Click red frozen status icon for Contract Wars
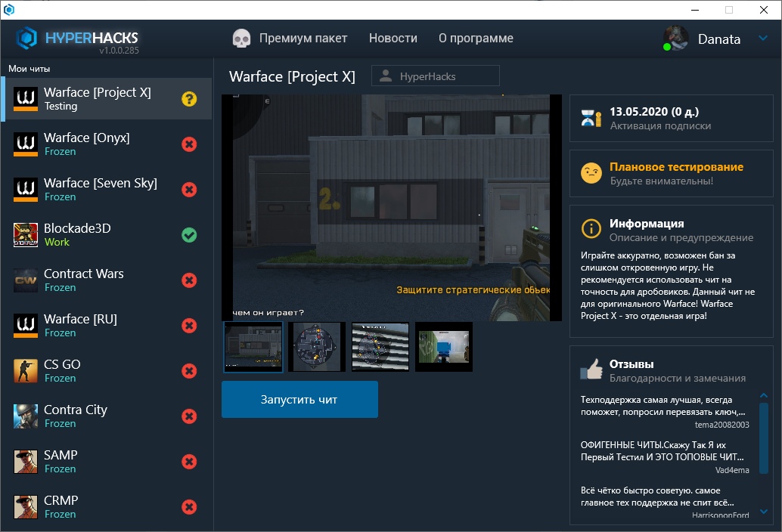 point(189,280)
